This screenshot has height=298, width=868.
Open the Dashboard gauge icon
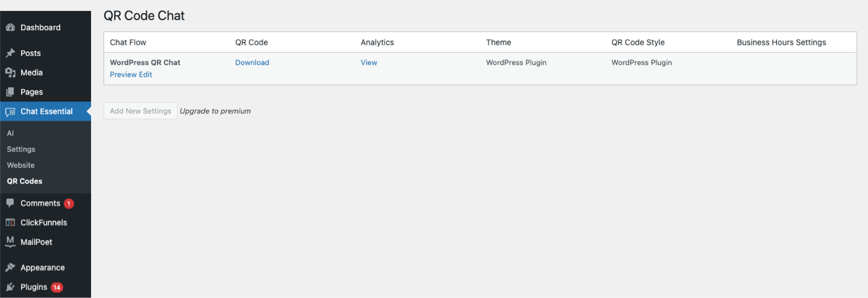[10, 27]
